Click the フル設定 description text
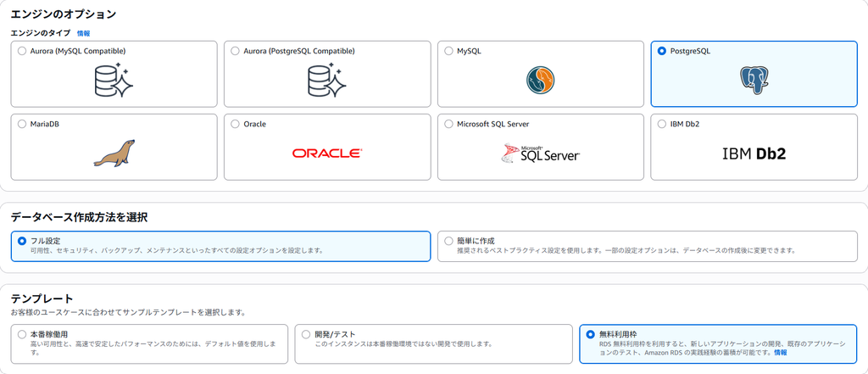The width and height of the screenshot is (868, 374). coord(176,250)
